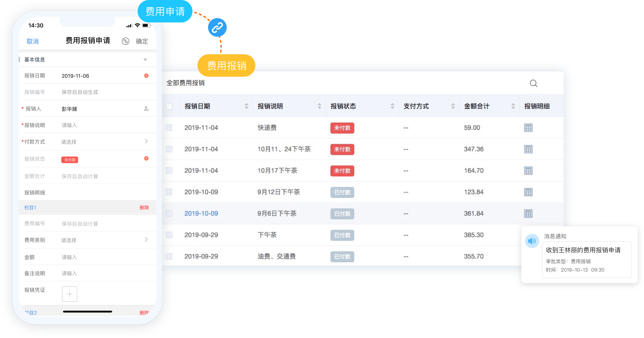This screenshot has width=644, height=338.
Task: View expense detail grid for 9月6日下午茶 row
Action: 528,213
